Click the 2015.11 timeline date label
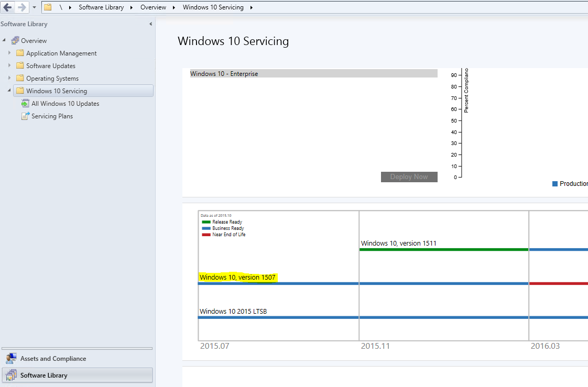The width and height of the screenshot is (588, 387). pos(375,346)
